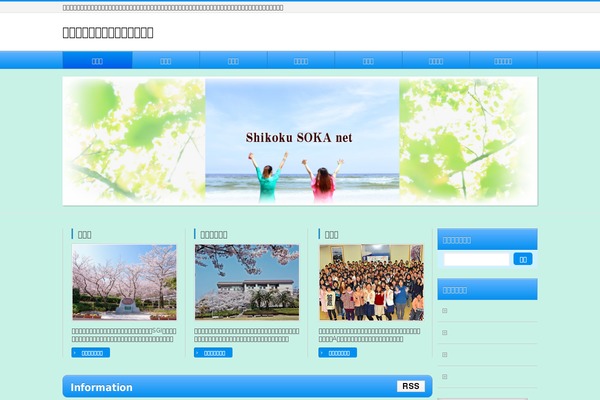Viewport: 600px width, 400px height.
Task: Open the building with cherry blossoms photo
Action: (x=247, y=282)
